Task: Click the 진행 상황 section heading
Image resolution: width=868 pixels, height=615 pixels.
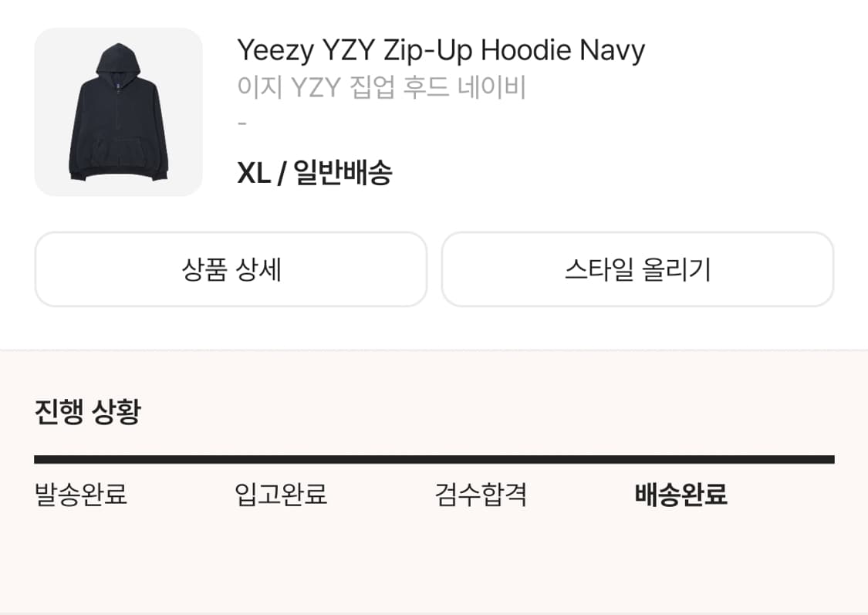Action: pos(88,411)
